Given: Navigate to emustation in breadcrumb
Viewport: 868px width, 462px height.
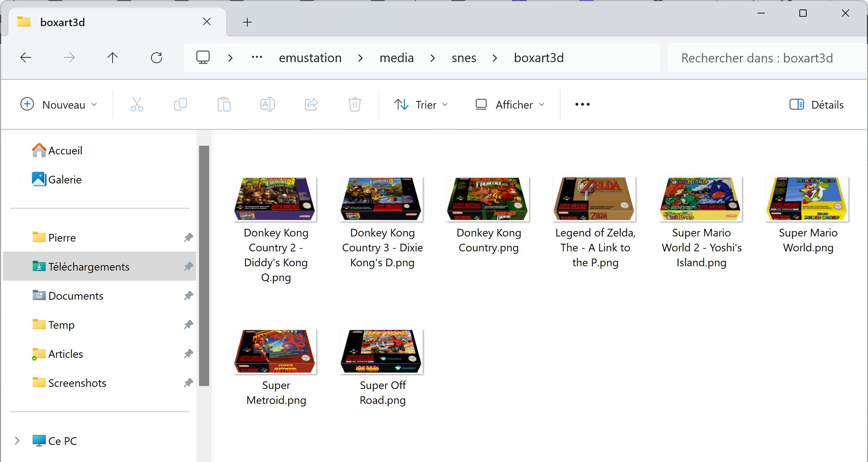Looking at the screenshot, I should [310, 58].
